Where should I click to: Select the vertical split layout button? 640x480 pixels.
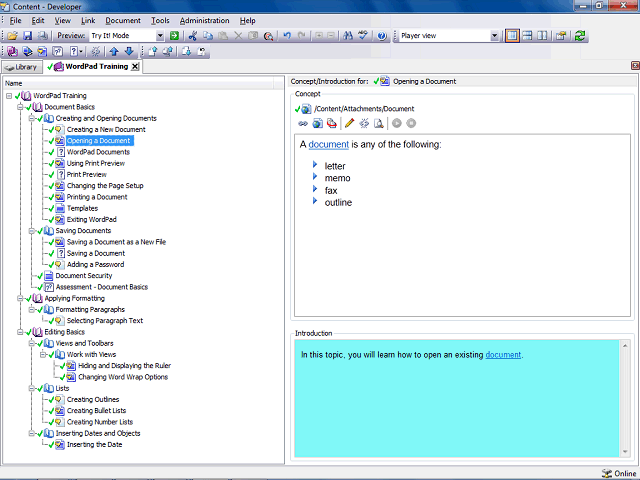[542, 36]
